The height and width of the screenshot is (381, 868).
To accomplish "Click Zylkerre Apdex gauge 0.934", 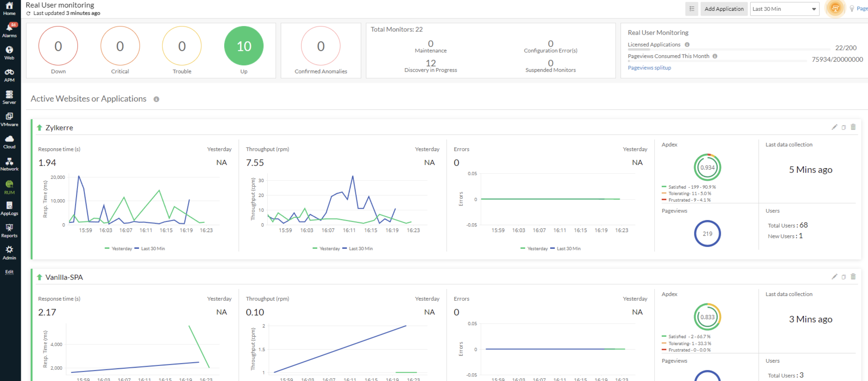I will [x=707, y=167].
